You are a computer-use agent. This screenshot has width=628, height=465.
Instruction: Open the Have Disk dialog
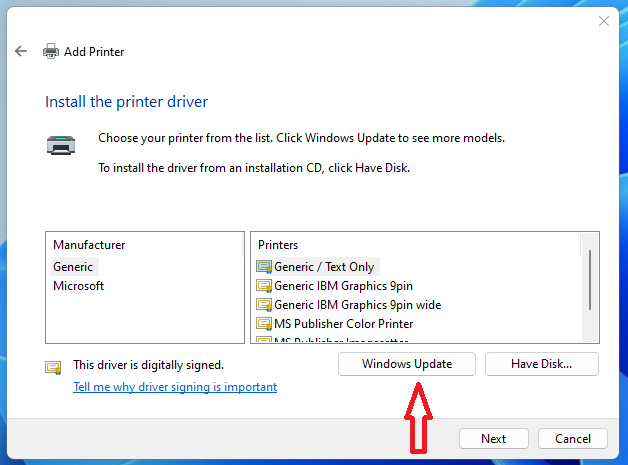541,364
